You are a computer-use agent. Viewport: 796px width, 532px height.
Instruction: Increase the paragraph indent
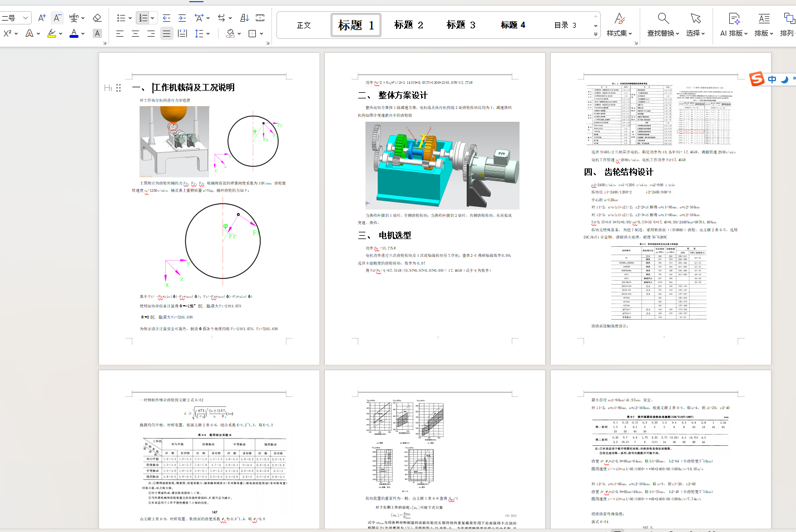tap(182, 18)
